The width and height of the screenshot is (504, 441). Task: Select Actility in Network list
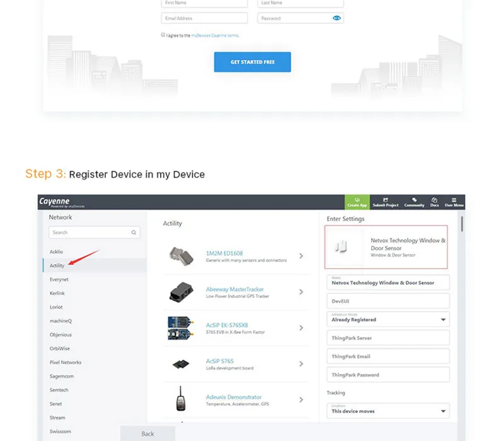point(57,265)
